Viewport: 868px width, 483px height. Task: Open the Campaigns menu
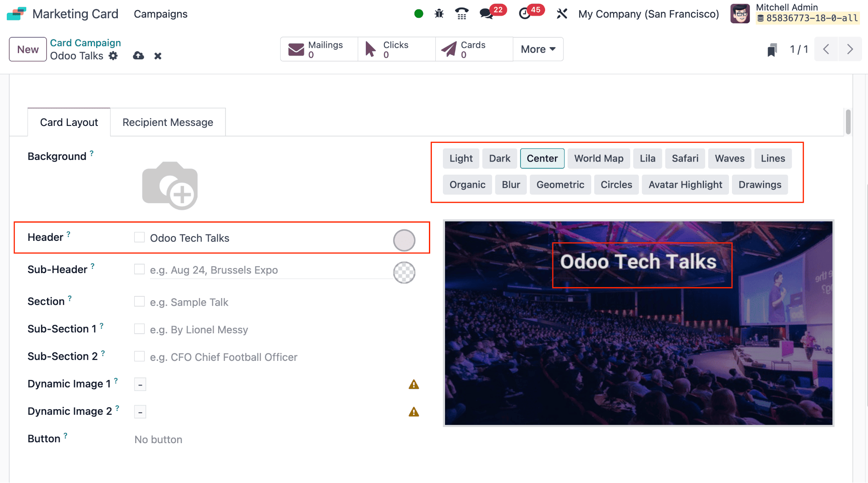point(161,14)
